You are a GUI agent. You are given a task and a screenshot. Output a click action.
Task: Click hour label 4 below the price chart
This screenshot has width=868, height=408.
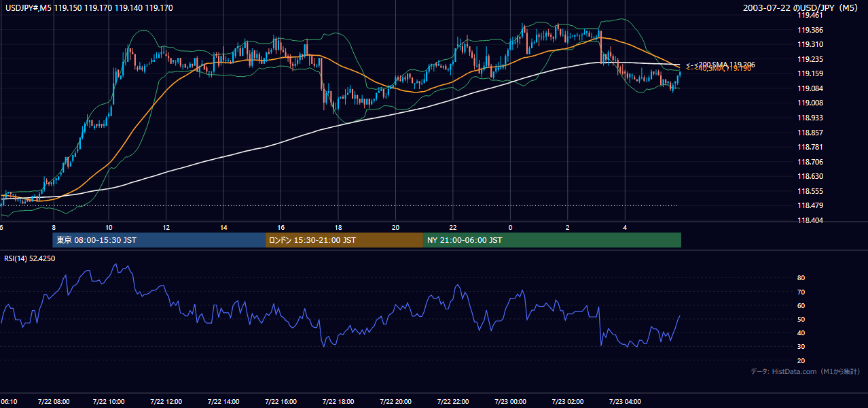pos(624,227)
